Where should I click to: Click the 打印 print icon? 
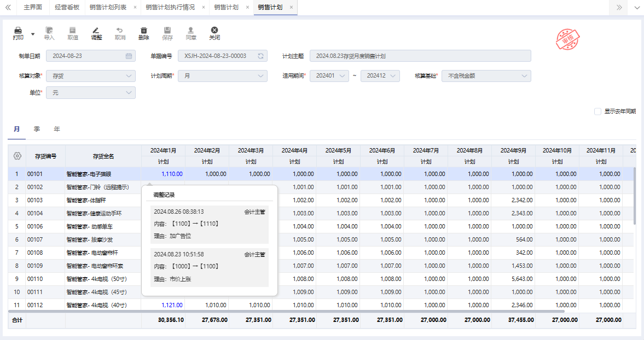click(x=18, y=31)
